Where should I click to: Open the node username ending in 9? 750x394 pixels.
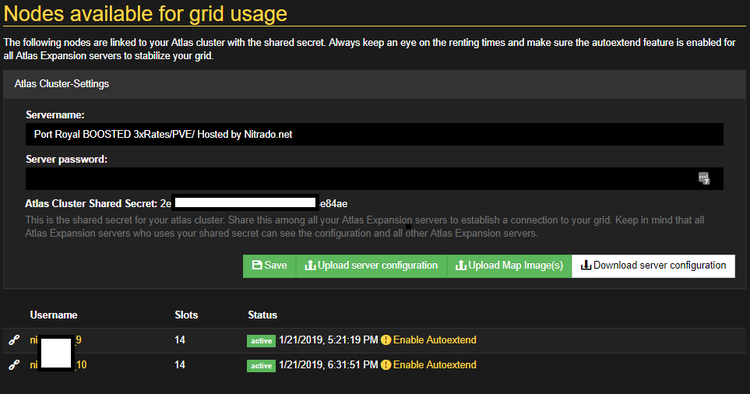pos(55,340)
